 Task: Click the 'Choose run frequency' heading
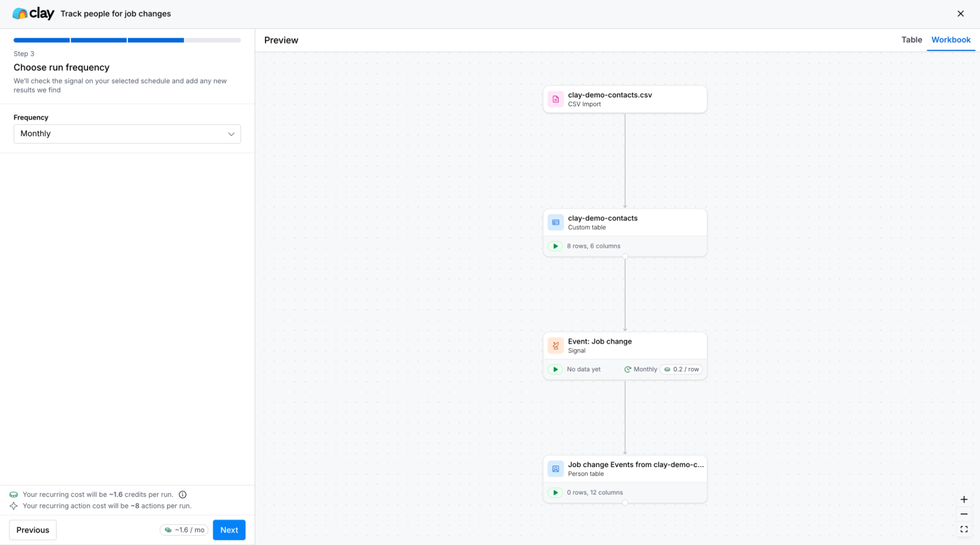coord(61,68)
